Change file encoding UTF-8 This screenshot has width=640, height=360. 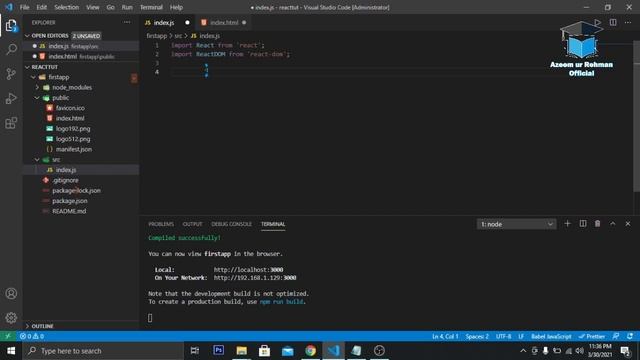point(503,336)
